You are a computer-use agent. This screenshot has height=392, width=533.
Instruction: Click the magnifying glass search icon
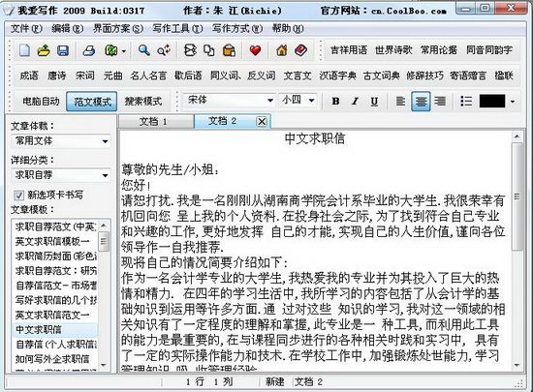pyautogui.click(x=144, y=50)
